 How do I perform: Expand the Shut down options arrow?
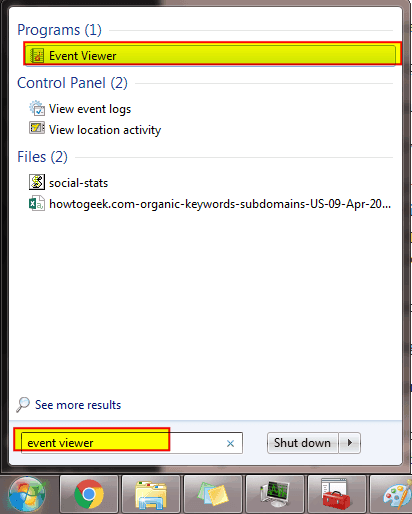[x=350, y=443]
